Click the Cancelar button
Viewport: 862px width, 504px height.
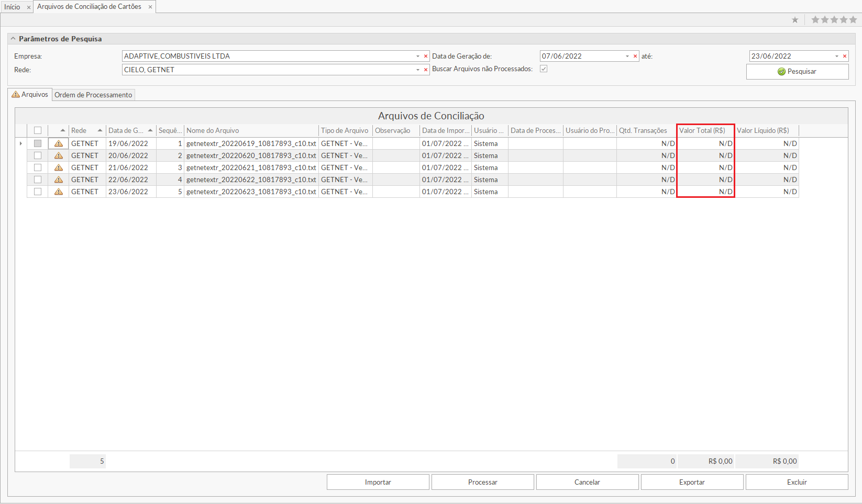588,482
